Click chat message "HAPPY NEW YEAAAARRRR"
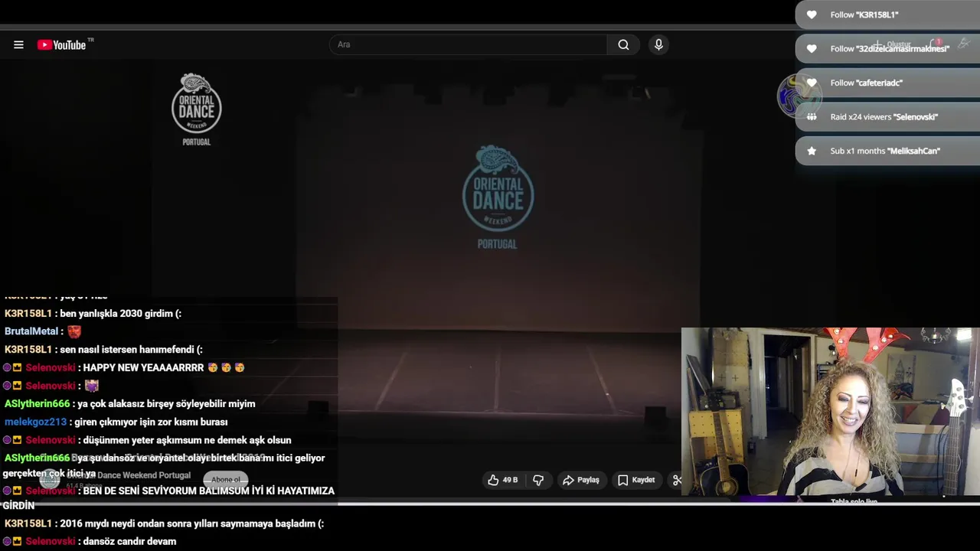The image size is (980, 551). coord(143,367)
